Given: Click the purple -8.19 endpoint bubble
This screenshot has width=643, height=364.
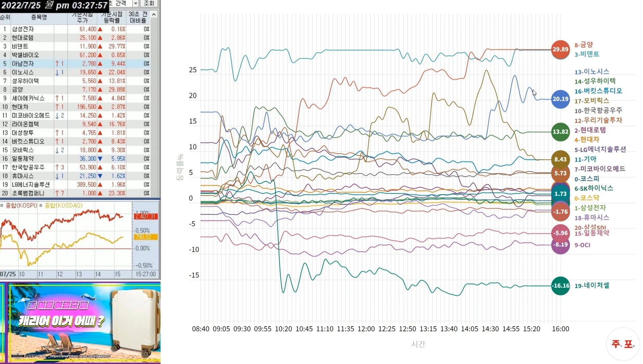Looking at the screenshot, I should [560, 245].
